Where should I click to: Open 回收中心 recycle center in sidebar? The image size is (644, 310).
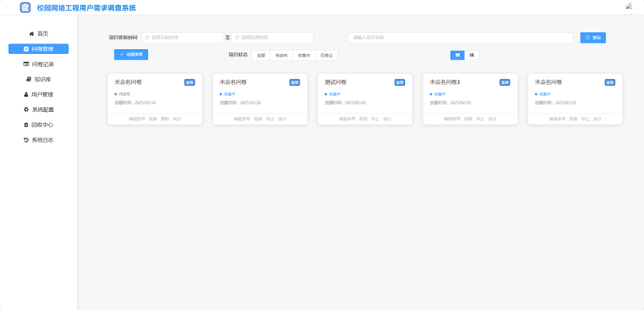[x=39, y=125]
